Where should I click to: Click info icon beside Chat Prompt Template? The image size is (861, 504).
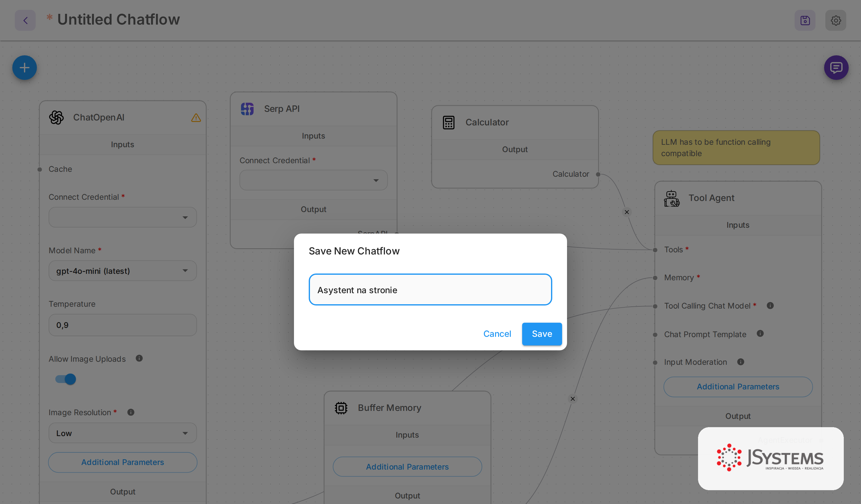pos(760,333)
